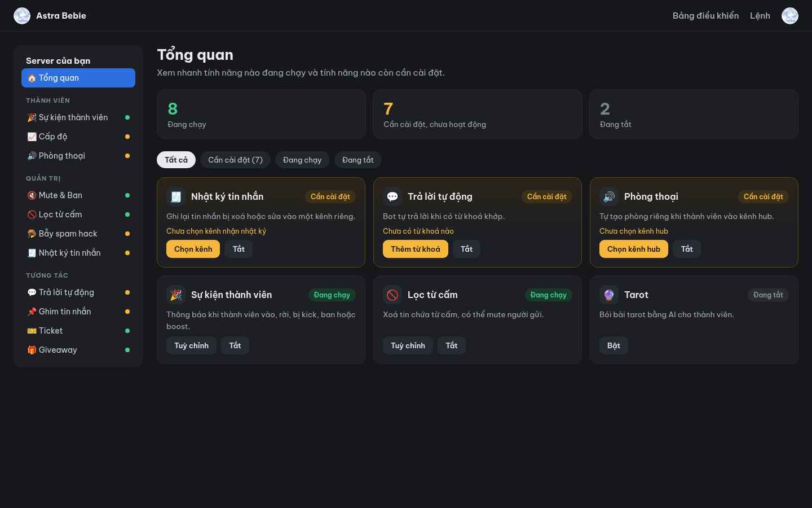This screenshot has width=812, height=508.
Task: Click the 8 Đang chạy stat card
Action: pos(261,114)
